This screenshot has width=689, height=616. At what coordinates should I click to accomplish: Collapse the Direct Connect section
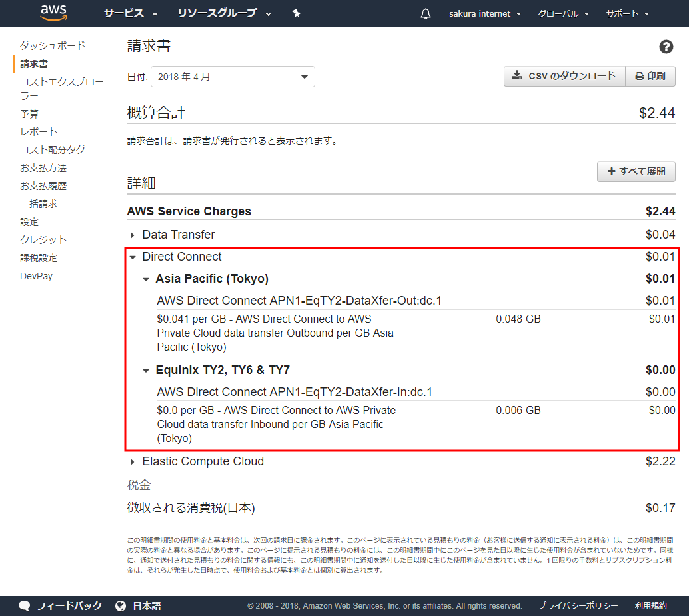(133, 257)
